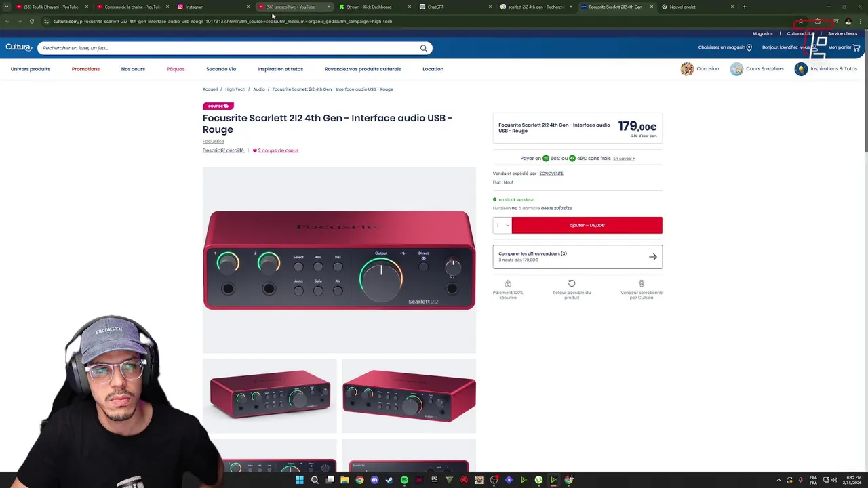This screenshot has height=488, width=868.
Task: Open Windows taskbar search
Action: 315,480
